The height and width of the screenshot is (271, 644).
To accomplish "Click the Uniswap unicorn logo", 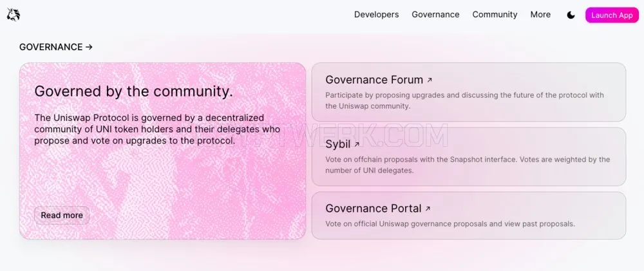I will click(x=13, y=14).
